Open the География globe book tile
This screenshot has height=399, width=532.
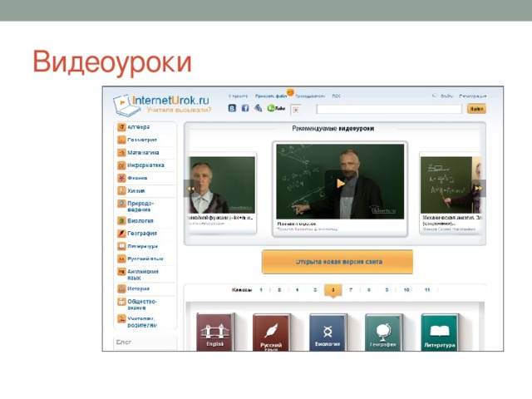(x=383, y=332)
